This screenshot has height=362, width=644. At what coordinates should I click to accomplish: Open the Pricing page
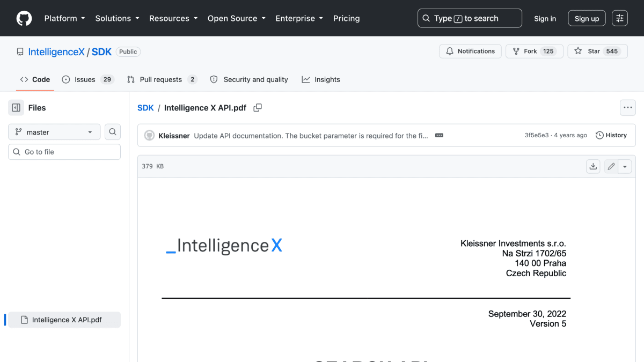tap(346, 18)
